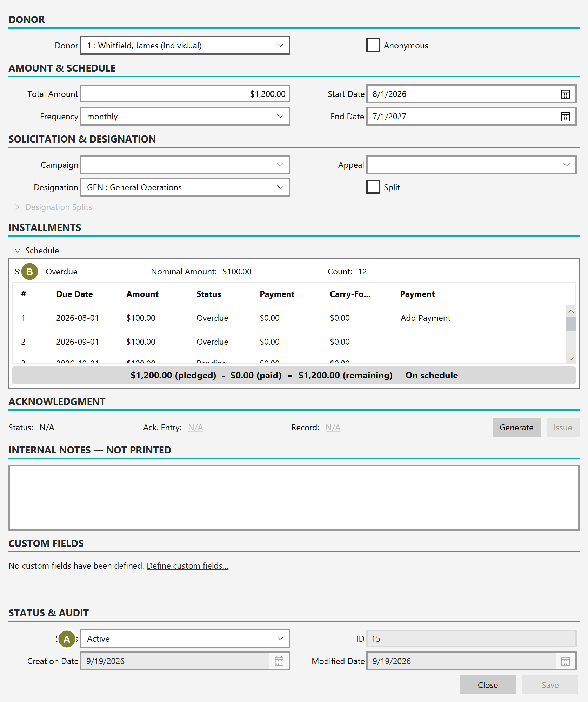This screenshot has height=702, width=588.
Task: Click the Save button
Action: tap(550, 685)
